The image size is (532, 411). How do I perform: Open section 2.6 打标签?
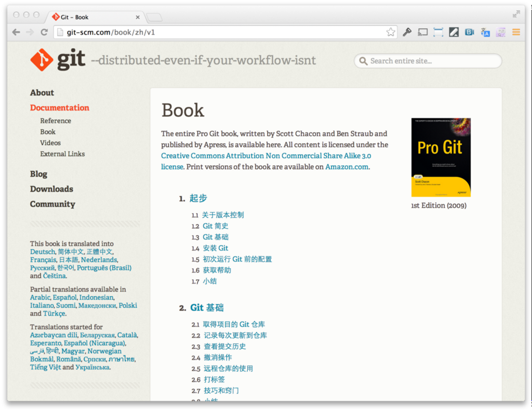[214, 380]
